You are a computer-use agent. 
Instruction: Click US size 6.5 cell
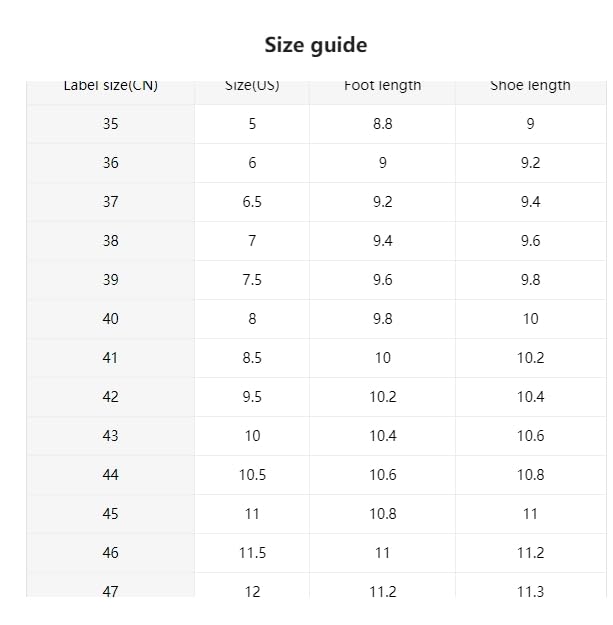pyautogui.click(x=252, y=202)
